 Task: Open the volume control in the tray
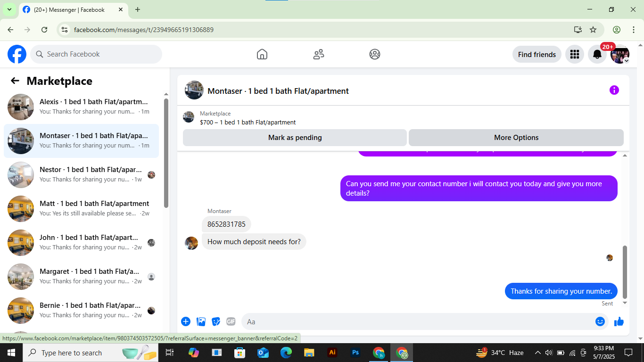[549, 353]
